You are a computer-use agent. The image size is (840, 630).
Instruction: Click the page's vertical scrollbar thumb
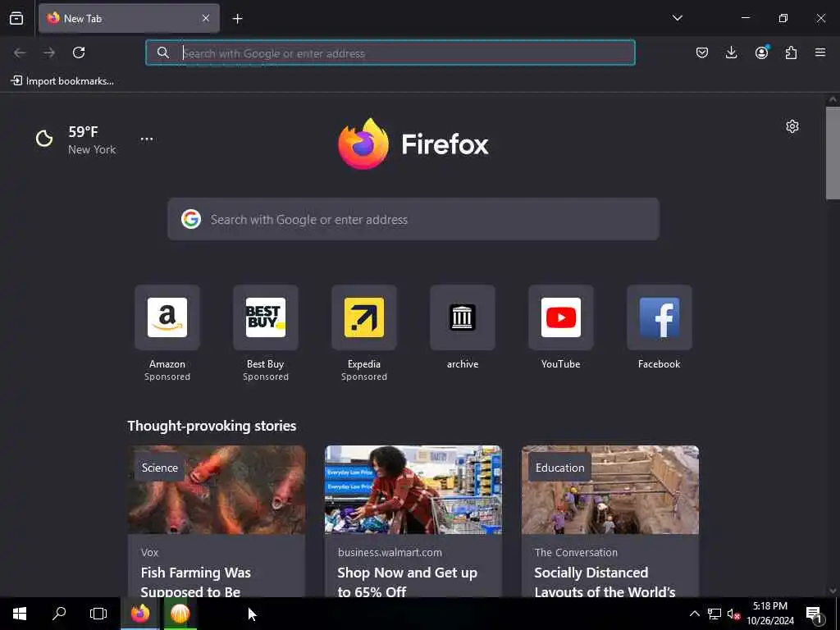point(833,153)
